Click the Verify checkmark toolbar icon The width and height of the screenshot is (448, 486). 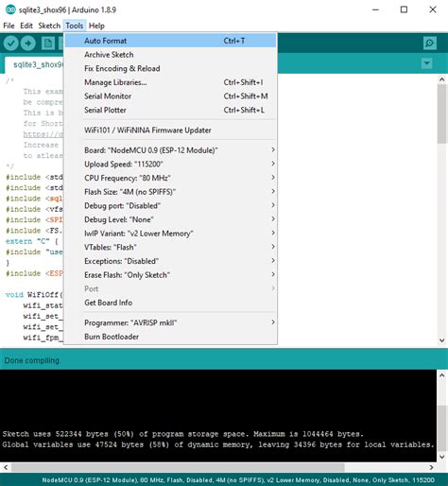[x=10, y=43]
